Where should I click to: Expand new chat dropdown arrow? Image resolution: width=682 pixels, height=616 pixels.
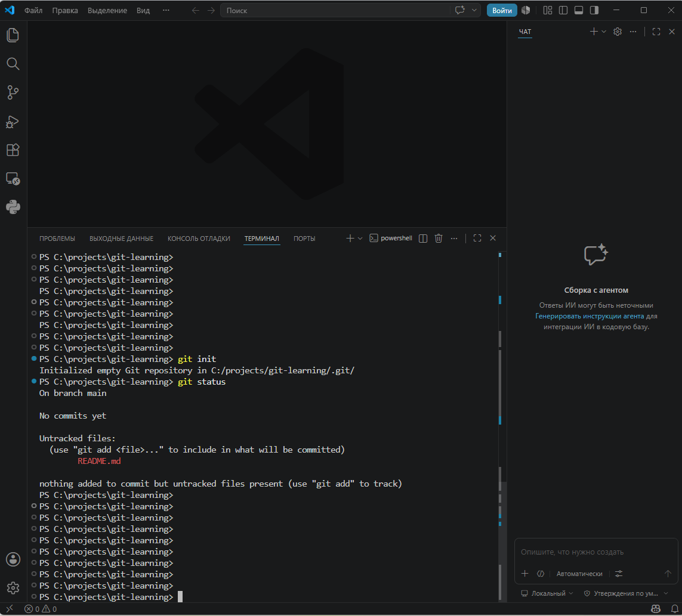pyautogui.click(x=604, y=32)
